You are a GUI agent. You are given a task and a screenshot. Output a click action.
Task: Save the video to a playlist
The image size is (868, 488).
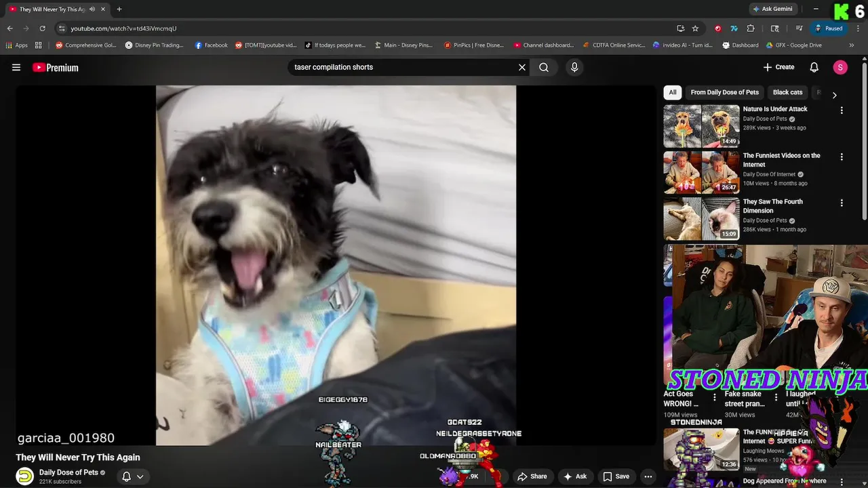click(x=616, y=476)
